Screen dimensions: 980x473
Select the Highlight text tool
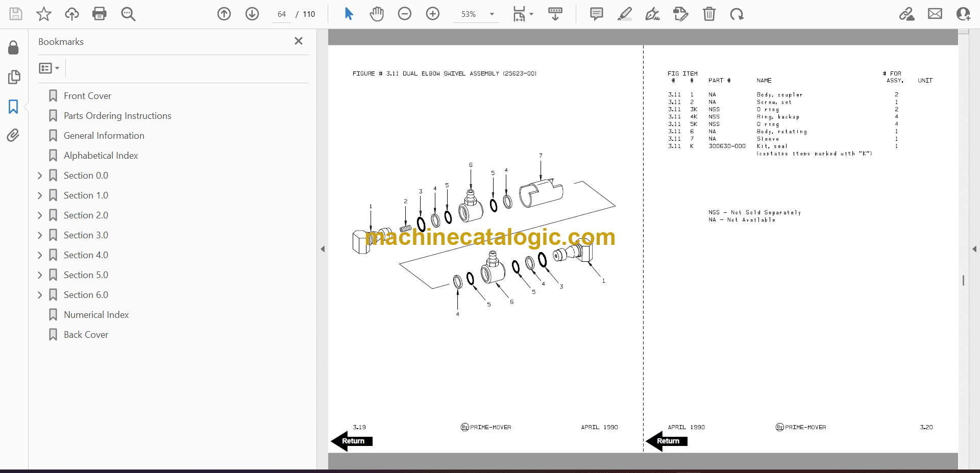624,14
